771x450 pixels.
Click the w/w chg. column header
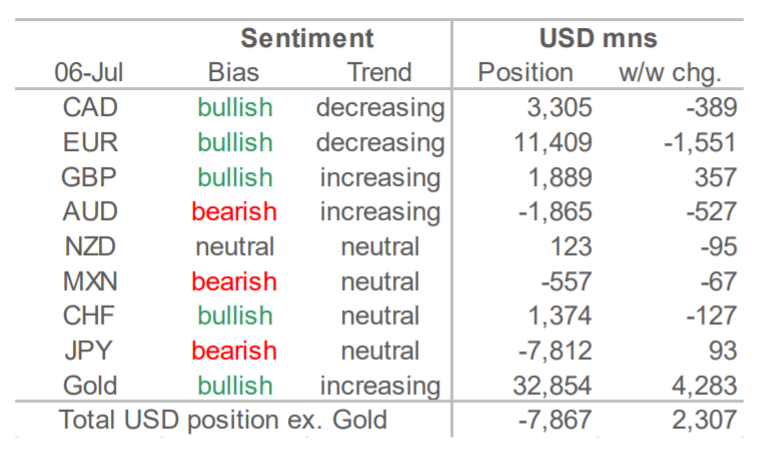[670, 74]
